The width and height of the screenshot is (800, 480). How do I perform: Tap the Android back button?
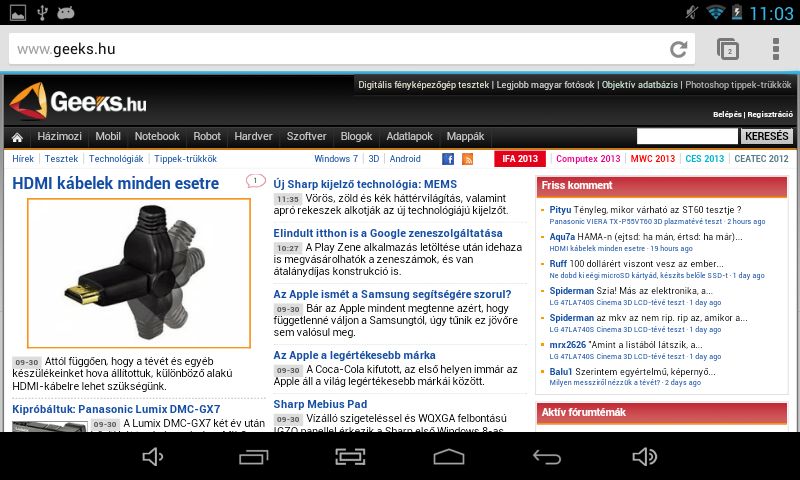546,457
